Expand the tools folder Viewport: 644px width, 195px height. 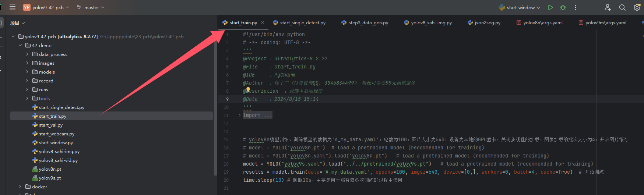point(27,98)
